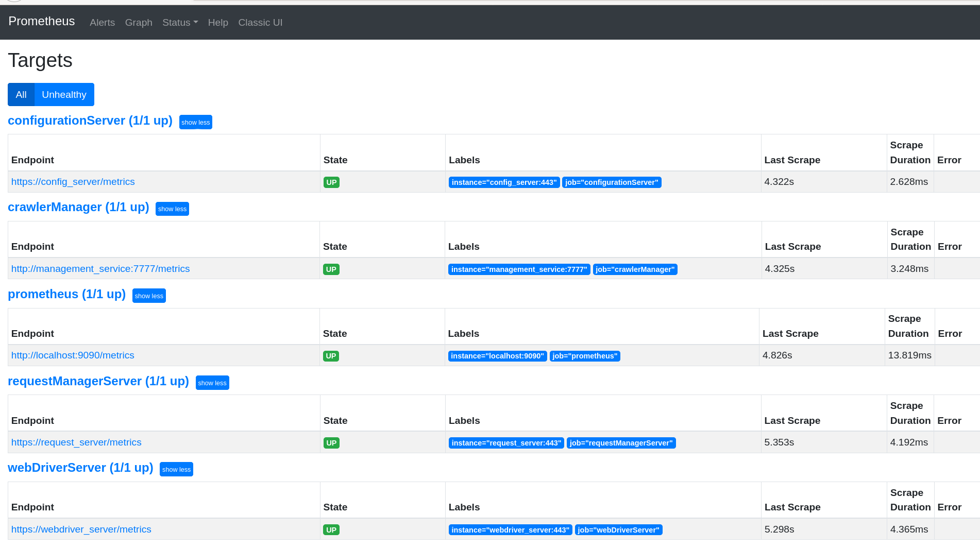Select scrape duration 4.365ms
The image size is (980, 548).
(909, 529)
